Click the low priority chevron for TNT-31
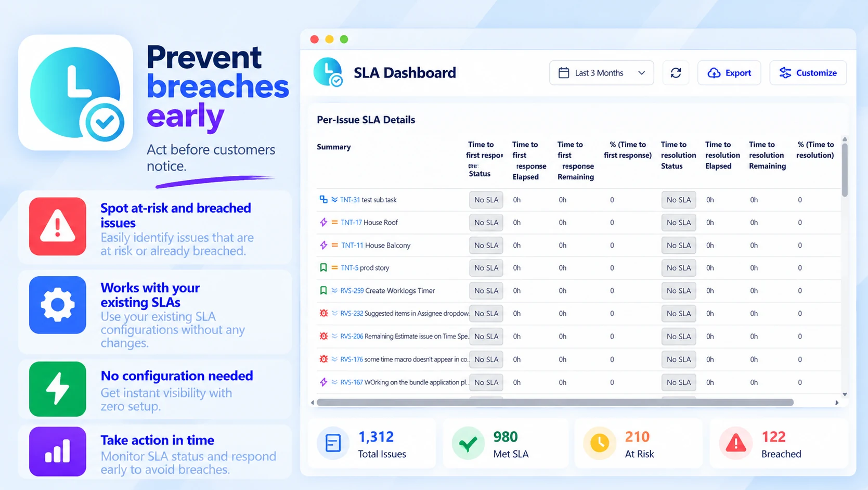The height and width of the screenshot is (490, 868). (334, 200)
